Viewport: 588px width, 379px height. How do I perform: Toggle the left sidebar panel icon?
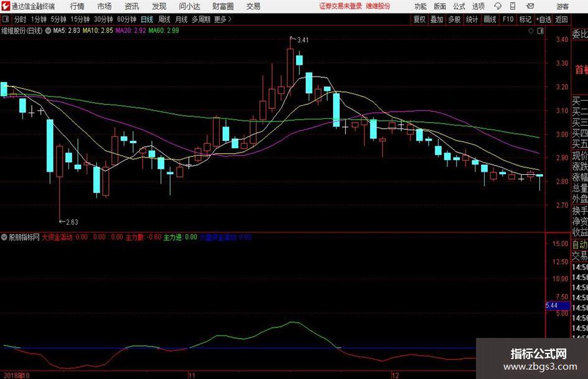(x=6, y=19)
